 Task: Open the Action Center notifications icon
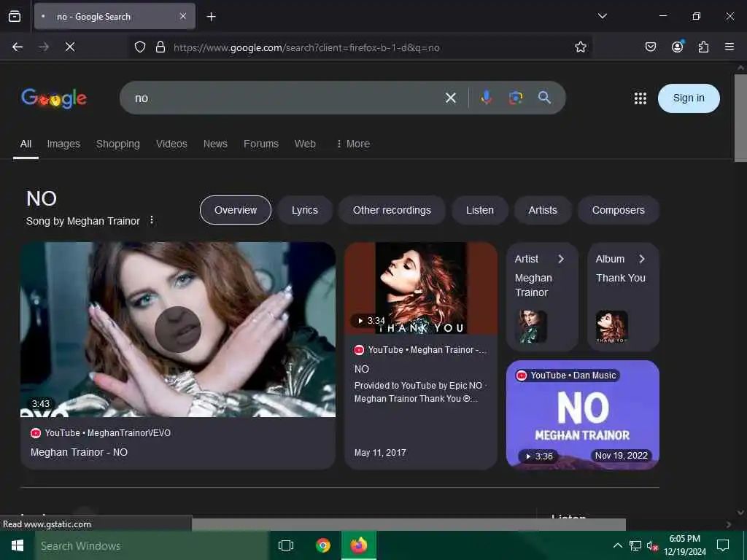click(723, 545)
